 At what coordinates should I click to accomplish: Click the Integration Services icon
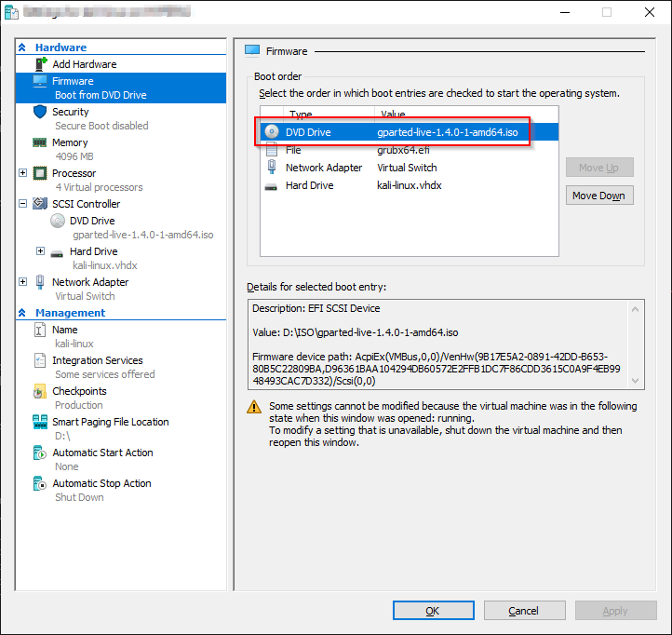[40, 360]
